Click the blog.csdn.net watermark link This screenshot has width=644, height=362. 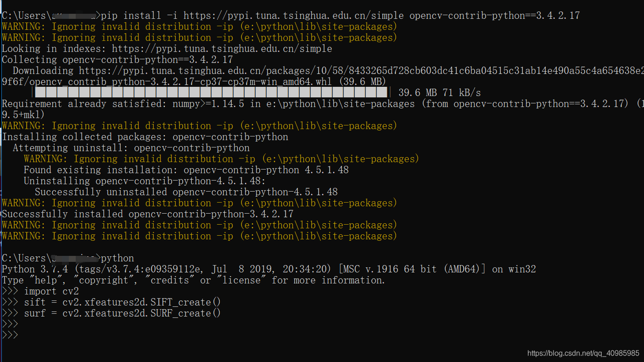coord(583,353)
